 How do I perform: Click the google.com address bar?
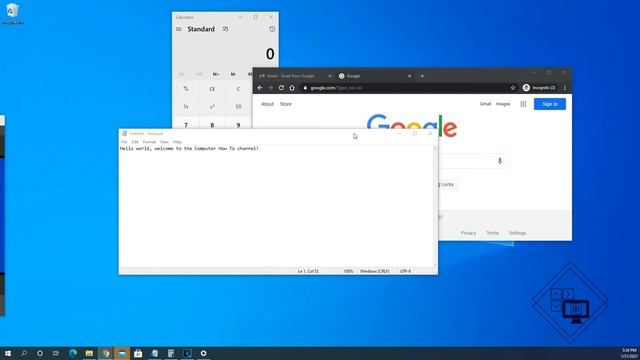408,88
